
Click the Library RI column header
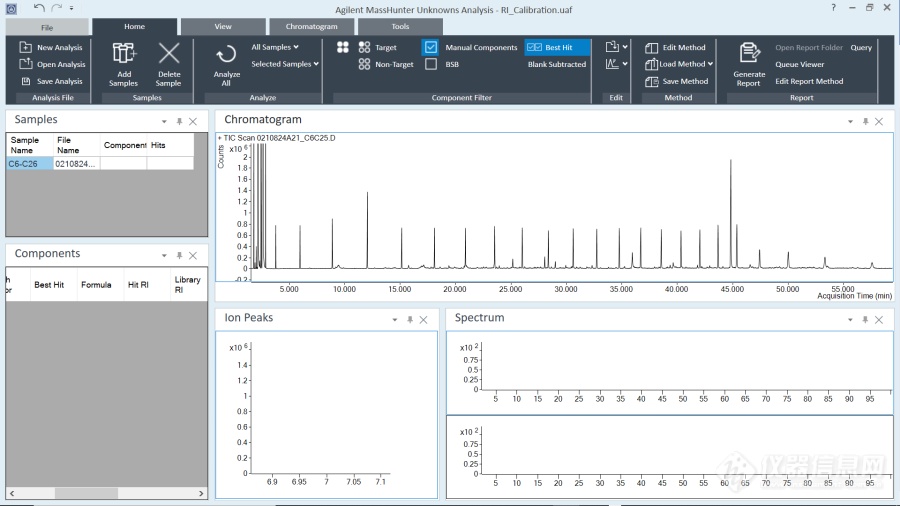(x=188, y=285)
